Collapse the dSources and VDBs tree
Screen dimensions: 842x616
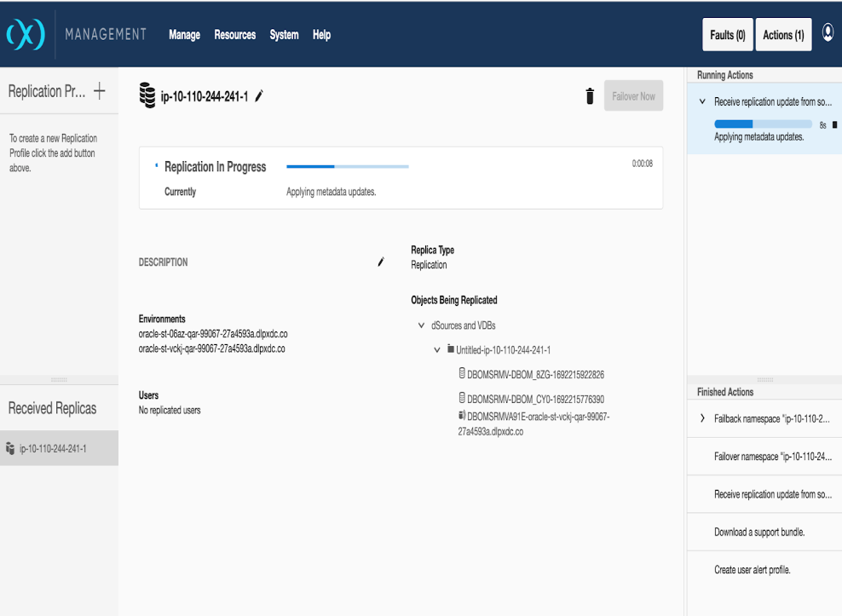pyautogui.click(x=421, y=325)
